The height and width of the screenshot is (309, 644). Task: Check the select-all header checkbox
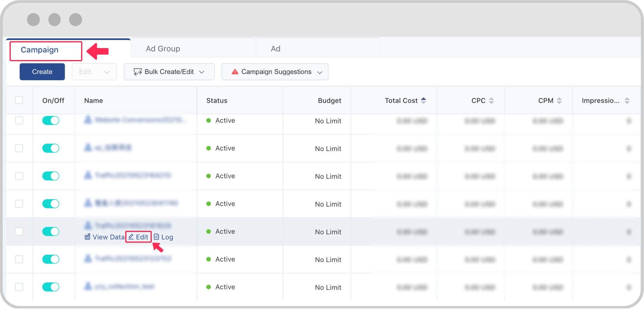click(x=19, y=100)
